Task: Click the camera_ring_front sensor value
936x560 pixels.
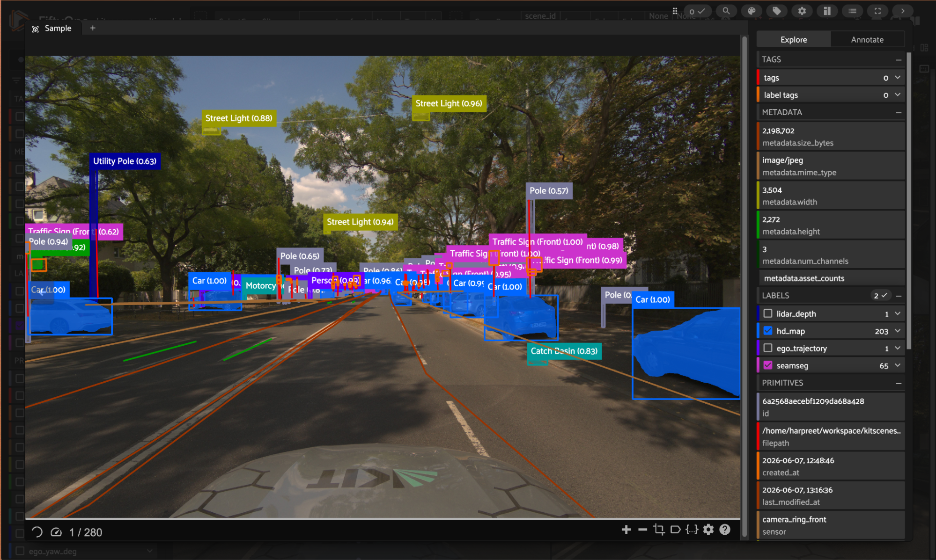Action: pos(831,525)
